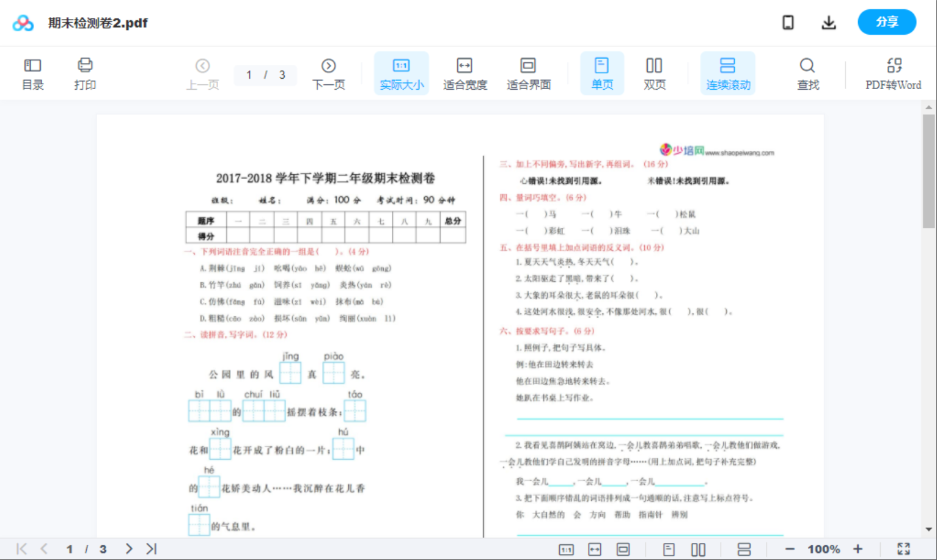Switch to 双页 double-page view
This screenshot has width=937, height=560.
654,74
